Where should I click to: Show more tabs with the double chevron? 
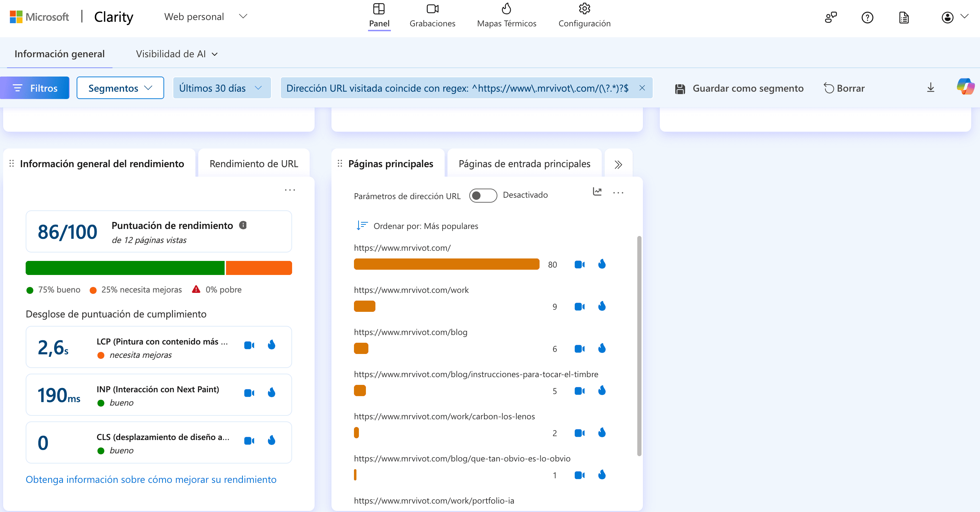click(618, 164)
